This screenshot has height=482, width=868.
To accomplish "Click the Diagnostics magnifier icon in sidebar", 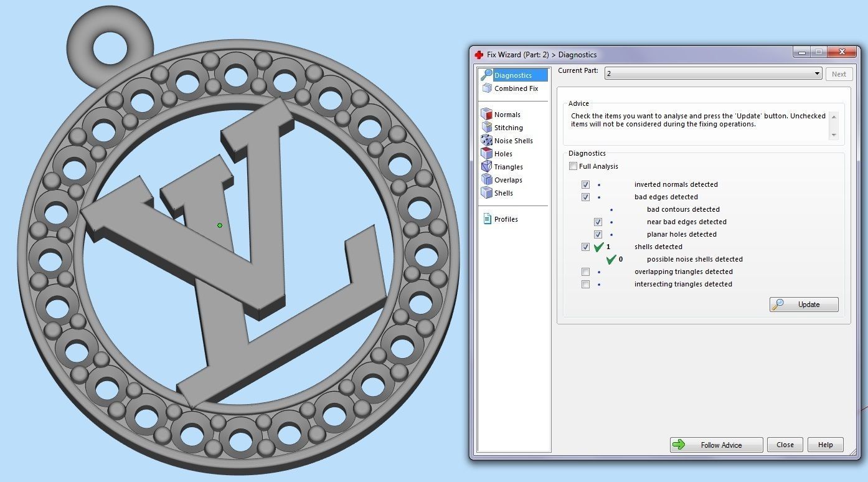I will (x=486, y=75).
